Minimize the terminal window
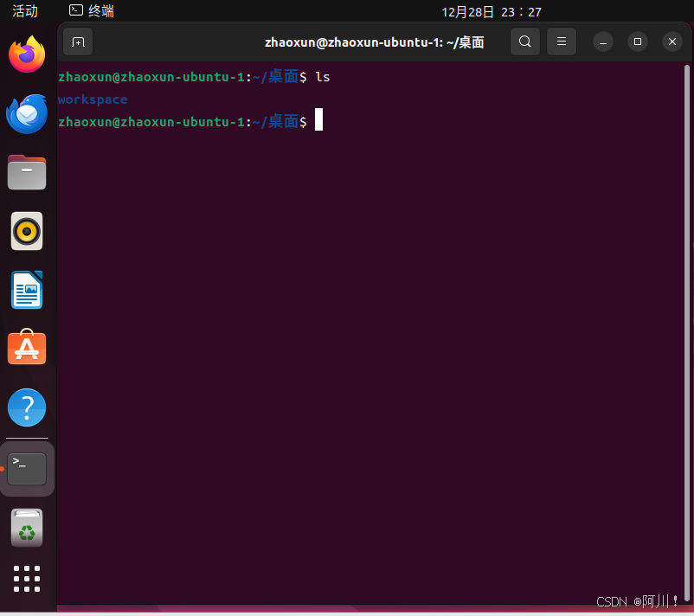Viewport: 694px width, 616px height. (603, 42)
